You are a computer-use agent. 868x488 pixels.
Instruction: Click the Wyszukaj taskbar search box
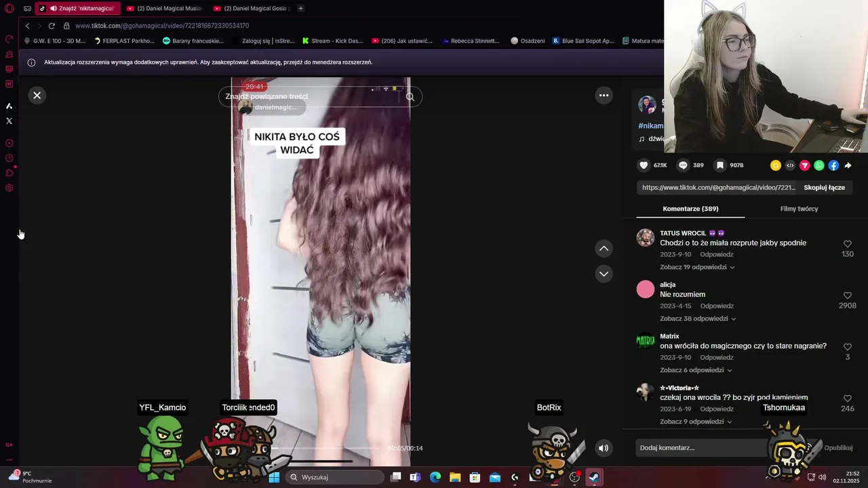(x=335, y=477)
